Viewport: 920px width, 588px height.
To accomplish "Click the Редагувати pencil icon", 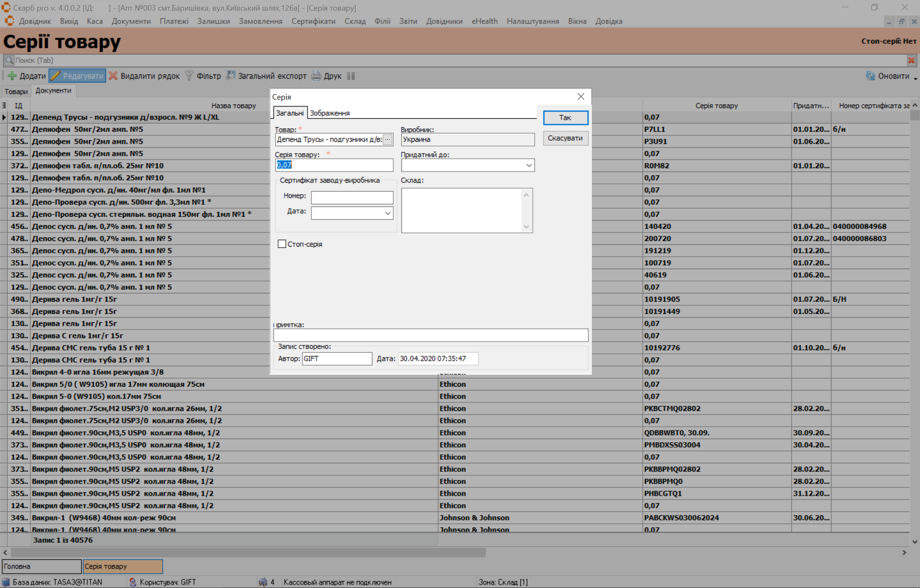I will point(56,76).
